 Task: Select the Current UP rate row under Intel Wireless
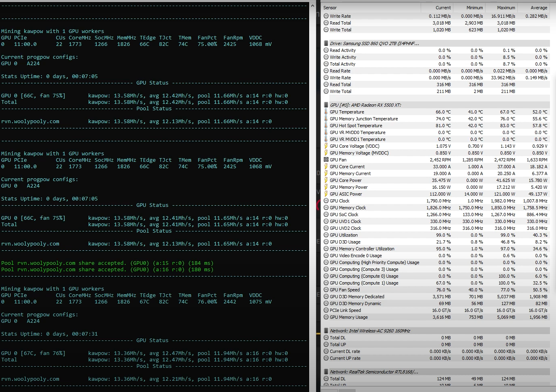click(436, 358)
